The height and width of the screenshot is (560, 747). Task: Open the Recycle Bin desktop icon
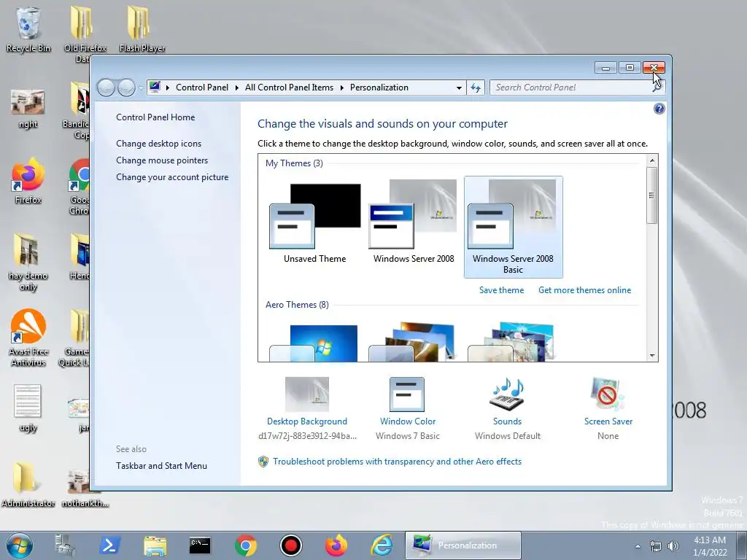pyautogui.click(x=28, y=28)
